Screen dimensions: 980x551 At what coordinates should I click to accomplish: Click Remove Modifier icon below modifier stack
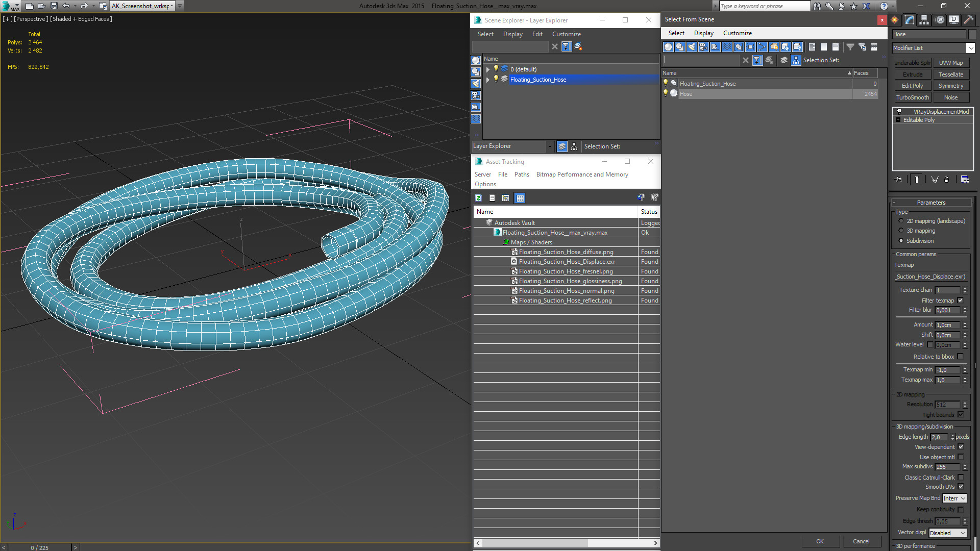947,180
